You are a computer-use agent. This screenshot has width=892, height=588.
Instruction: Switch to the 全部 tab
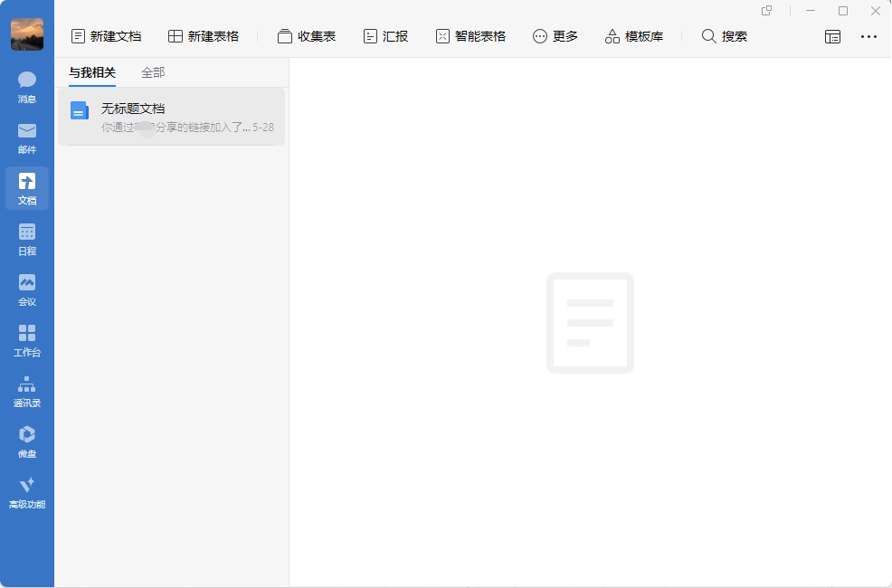coord(153,72)
